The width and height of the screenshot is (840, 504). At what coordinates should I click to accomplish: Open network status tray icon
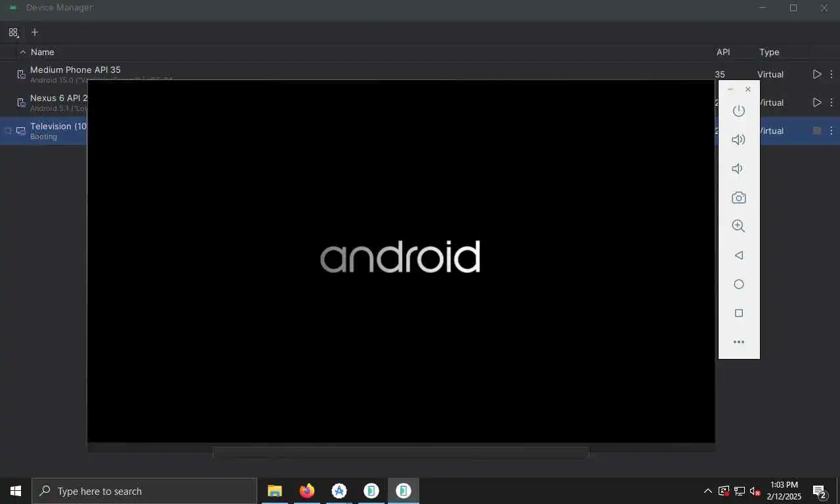tap(740, 491)
